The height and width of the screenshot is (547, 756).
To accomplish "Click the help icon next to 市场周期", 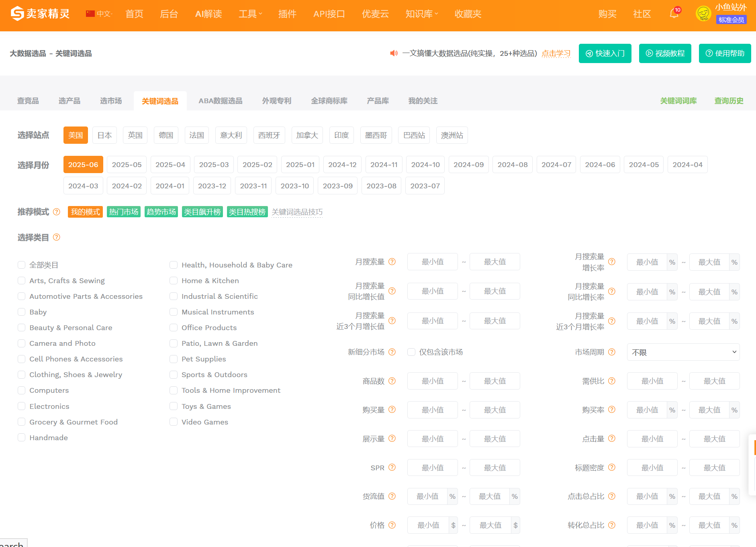I will (x=612, y=352).
